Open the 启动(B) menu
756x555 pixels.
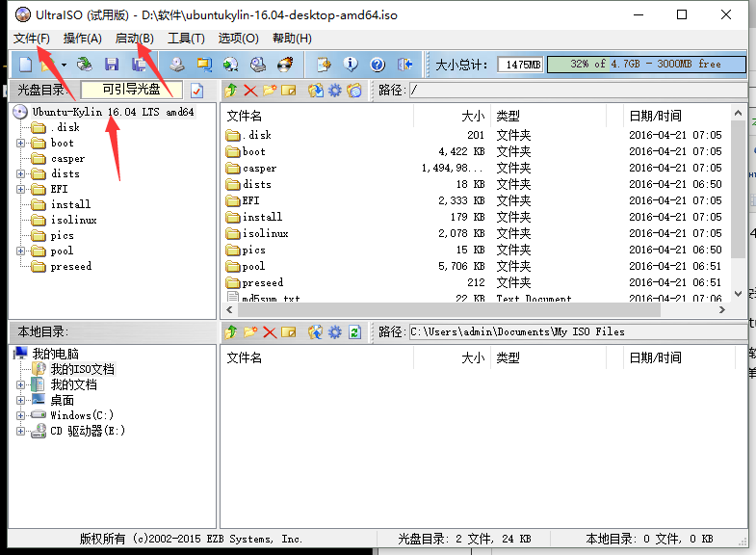tap(134, 39)
